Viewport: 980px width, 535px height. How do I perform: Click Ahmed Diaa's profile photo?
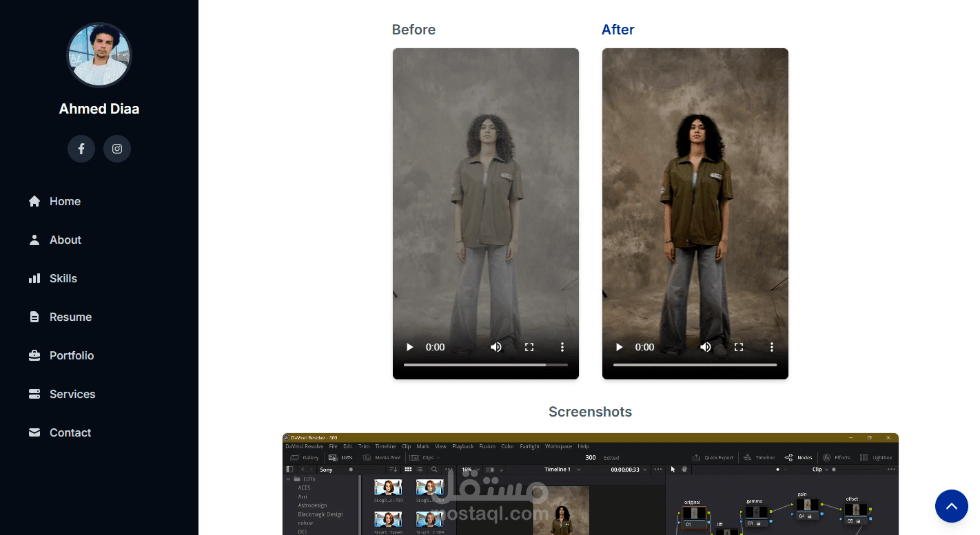[x=99, y=55]
